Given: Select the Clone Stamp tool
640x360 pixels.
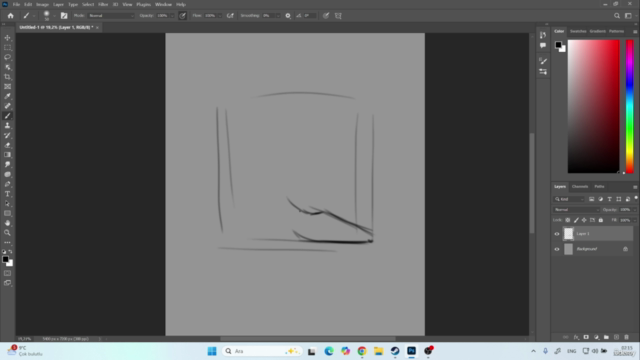Looking at the screenshot, I should click(x=7, y=126).
